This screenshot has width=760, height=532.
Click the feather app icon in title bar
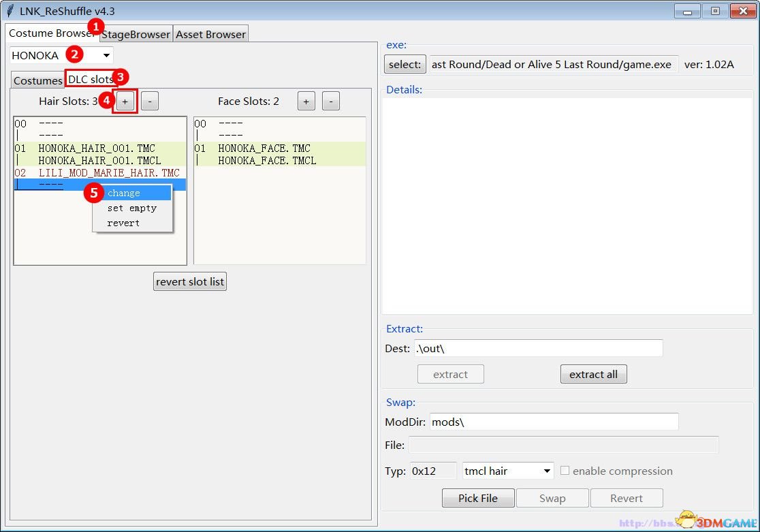coord(10,10)
